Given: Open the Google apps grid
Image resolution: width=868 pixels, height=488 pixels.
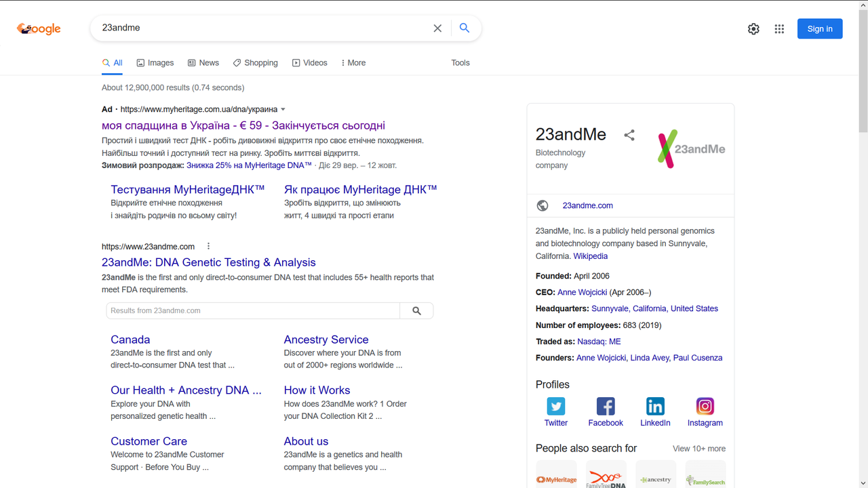Looking at the screenshot, I should pyautogui.click(x=779, y=28).
